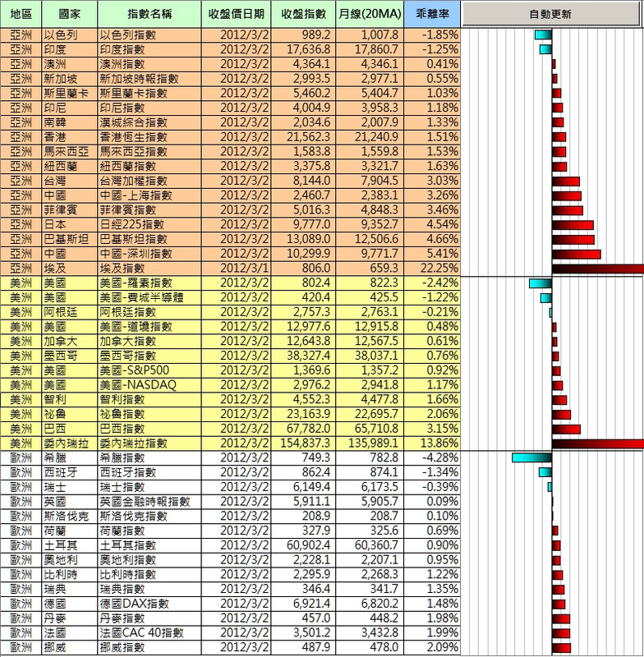Screen dimensions: 644x657
Task: Click the 馬來西亞指數 cell
Action: (x=149, y=151)
